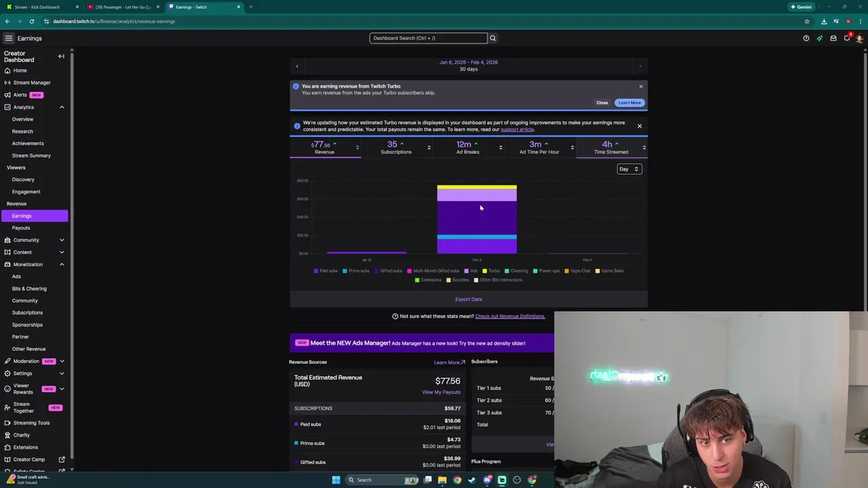
Task: Open Stream Manager in the sidebar
Action: point(32,83)
